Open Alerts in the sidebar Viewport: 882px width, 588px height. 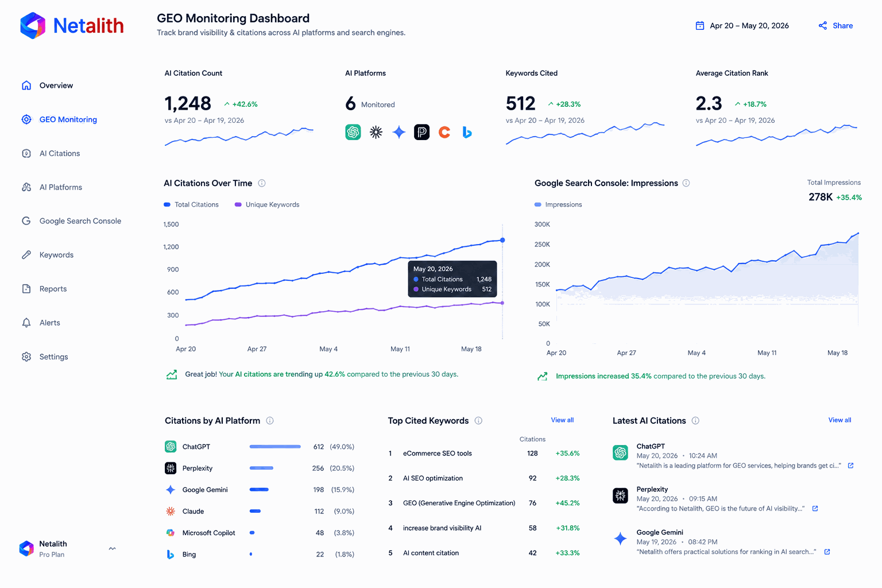click(x=50, y=323)
